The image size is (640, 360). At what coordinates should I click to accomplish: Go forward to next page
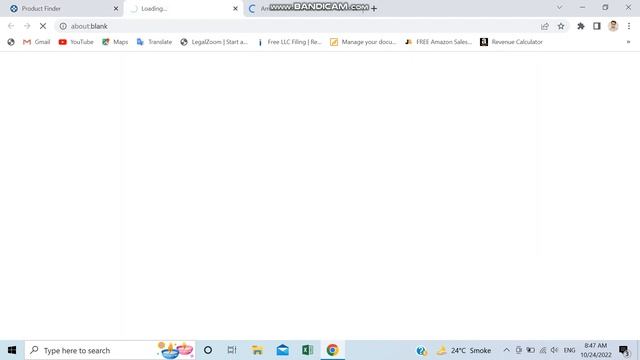tap(27, 26)
